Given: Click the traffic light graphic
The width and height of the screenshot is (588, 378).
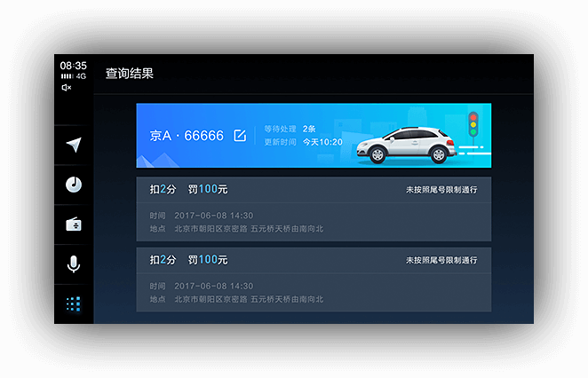Looking at the screenshot, I should pyautogui.click(x=473, y=127).
